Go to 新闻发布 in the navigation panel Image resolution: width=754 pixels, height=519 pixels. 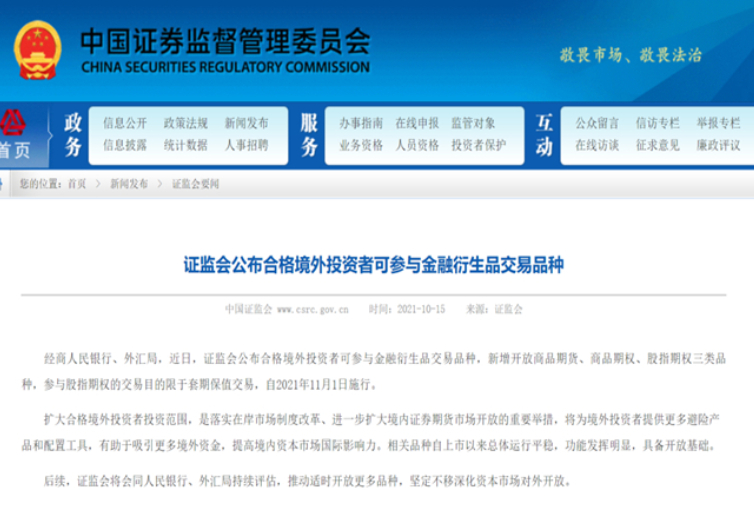tap(246, 123)
